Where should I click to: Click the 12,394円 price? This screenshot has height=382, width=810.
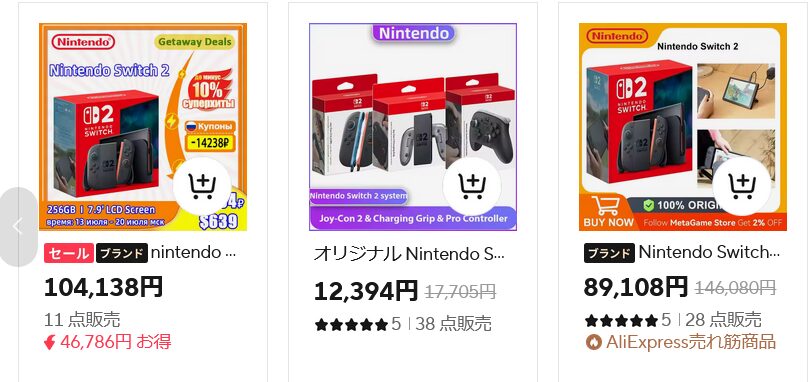pyautogui.click(x=366, y=291)
